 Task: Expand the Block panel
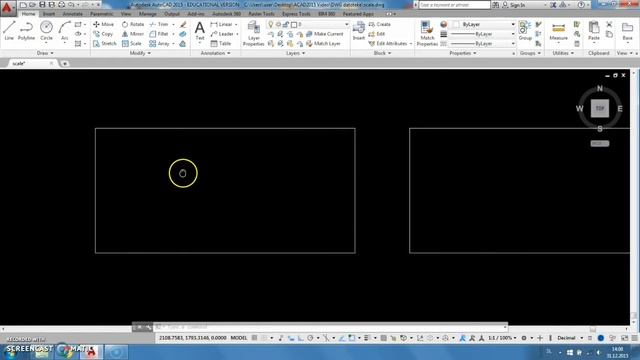click(x=382, y=53)
